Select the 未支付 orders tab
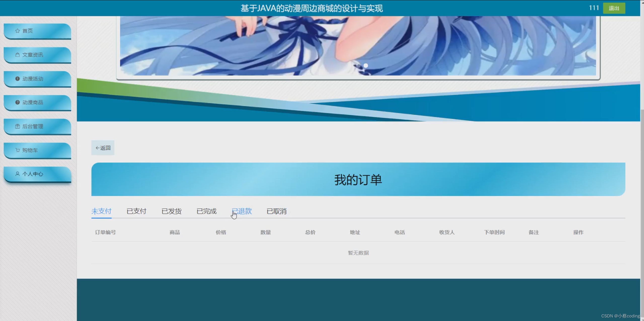 [101, 211]
